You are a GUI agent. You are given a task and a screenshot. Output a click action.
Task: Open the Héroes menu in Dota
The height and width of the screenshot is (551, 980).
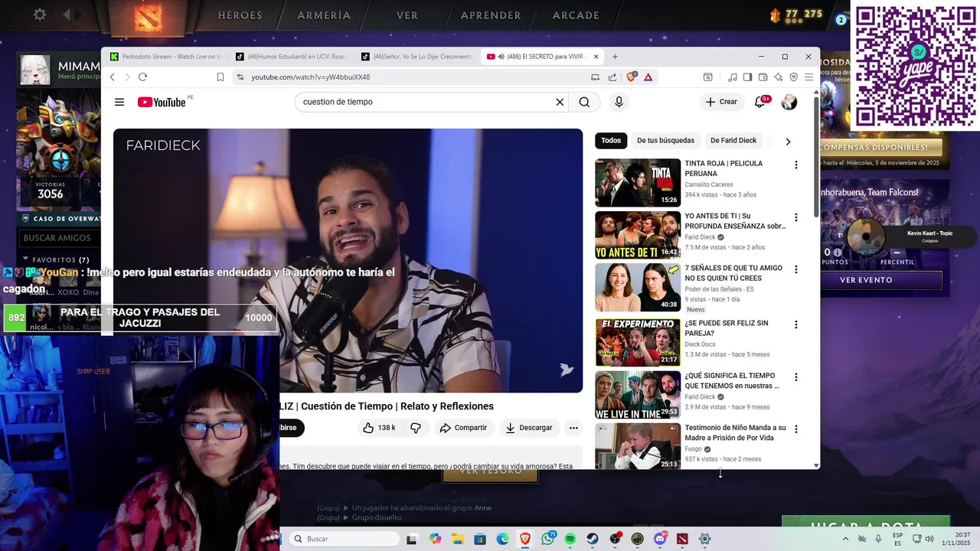[x=240, y=15]
